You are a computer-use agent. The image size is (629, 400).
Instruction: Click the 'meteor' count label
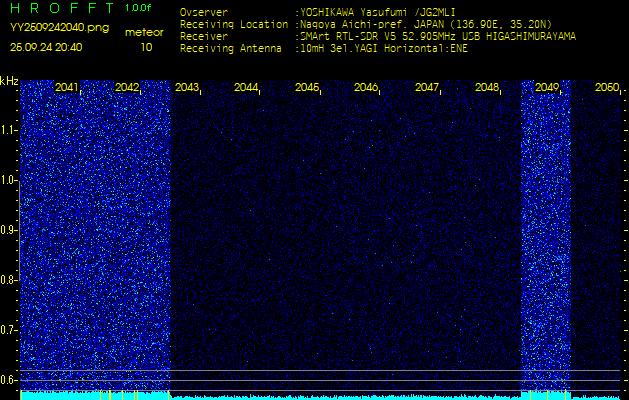[x=144, y=33]
